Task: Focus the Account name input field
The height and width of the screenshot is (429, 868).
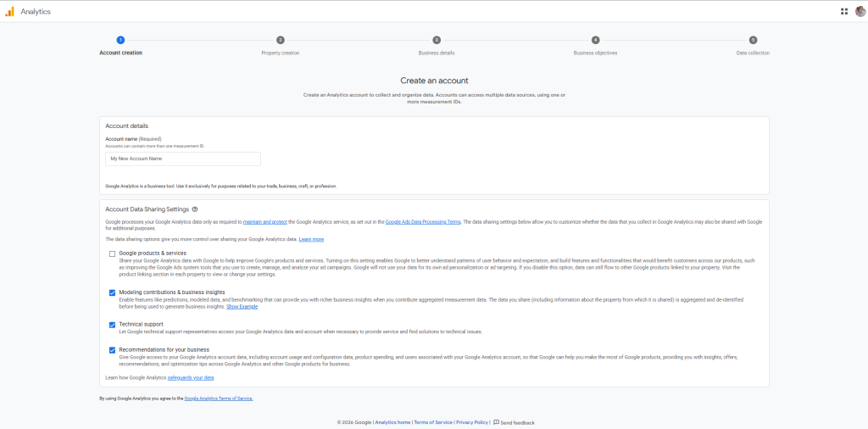Action: (x=183, y=159)
